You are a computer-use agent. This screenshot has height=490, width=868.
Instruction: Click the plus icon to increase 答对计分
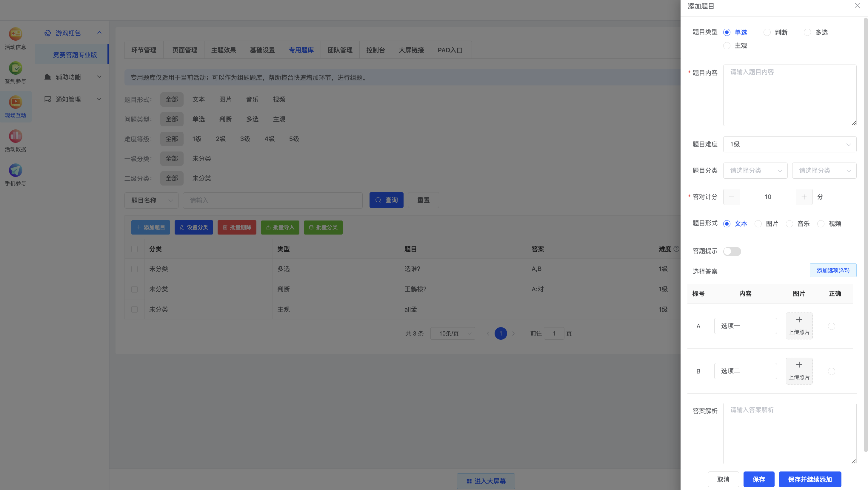point(804,197)
